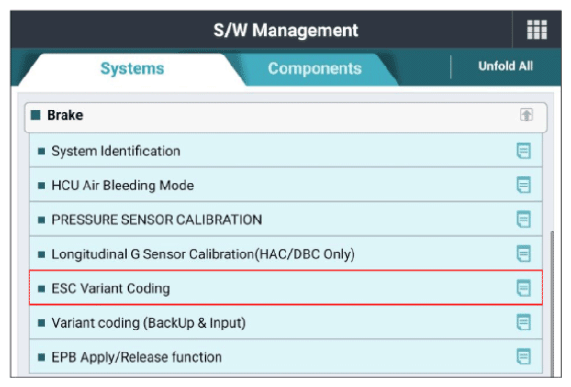Screen dimensions: 571x387
Task: Open PRESSURE SENSOR CALIBRATION document icon
Action: (524, 219)
